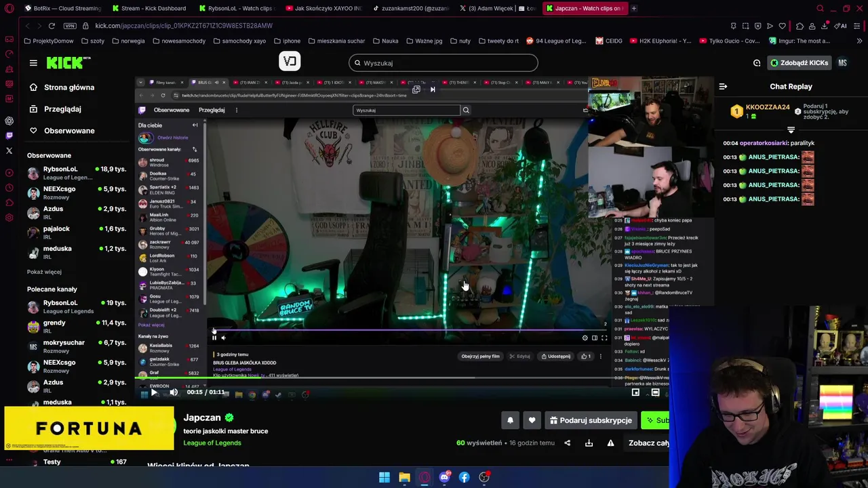
Task: Open followed channel pajalock
Action: click(x=77, y=232)
